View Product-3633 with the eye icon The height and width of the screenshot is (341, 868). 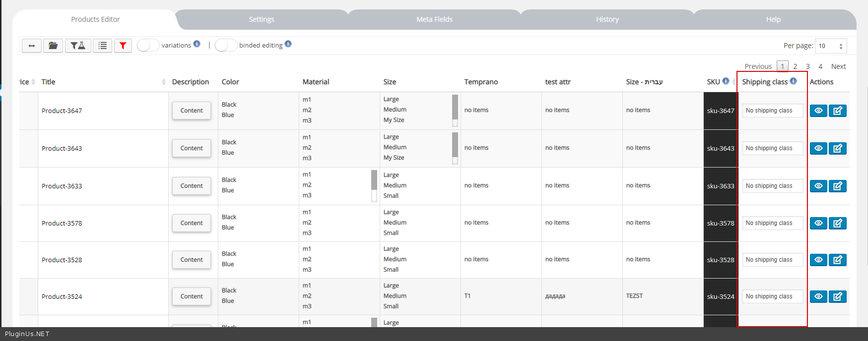(x=818, y=186)
